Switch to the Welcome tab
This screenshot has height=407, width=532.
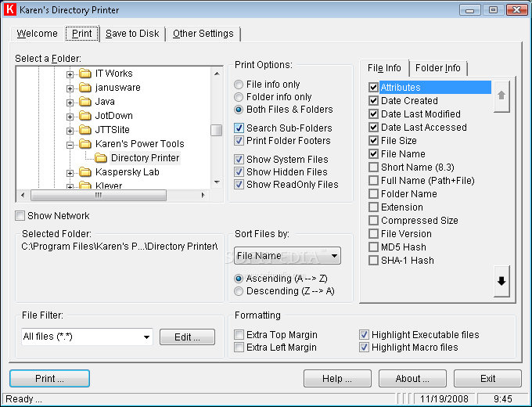click(37, 34)
